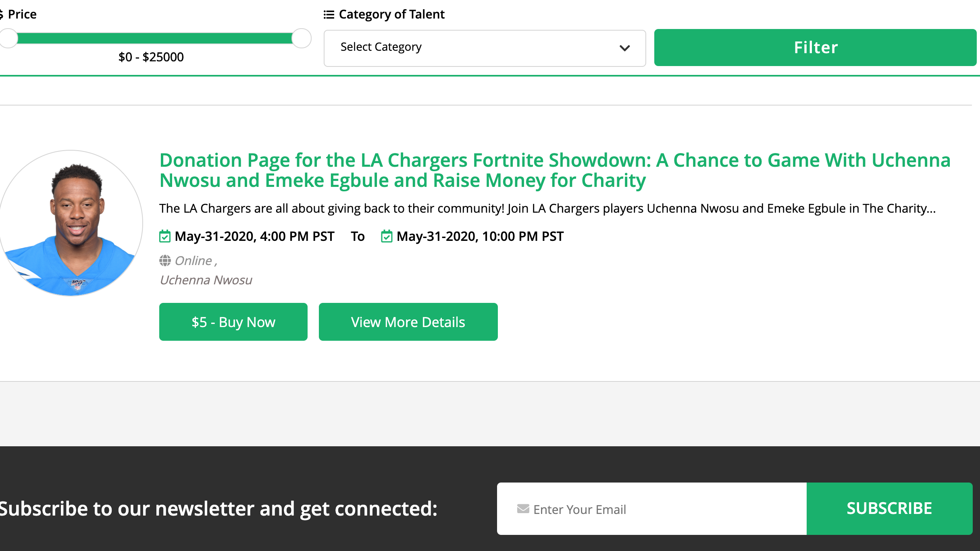
Task: Hit the SUBSCRIBE newsletter button
Action: click(x=889, y=508)
